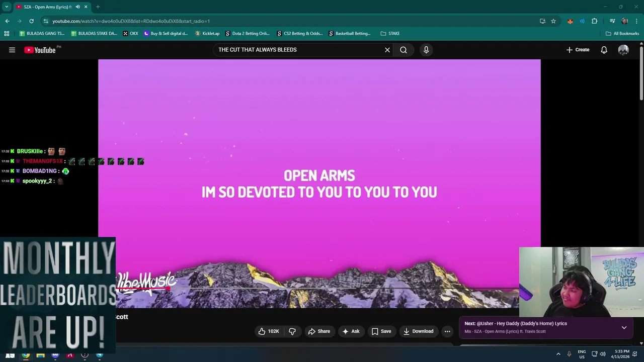Screen dimensions: 644x362
Task: Open Dota 2 Betting bookmark
Action: tap(248, 34)
